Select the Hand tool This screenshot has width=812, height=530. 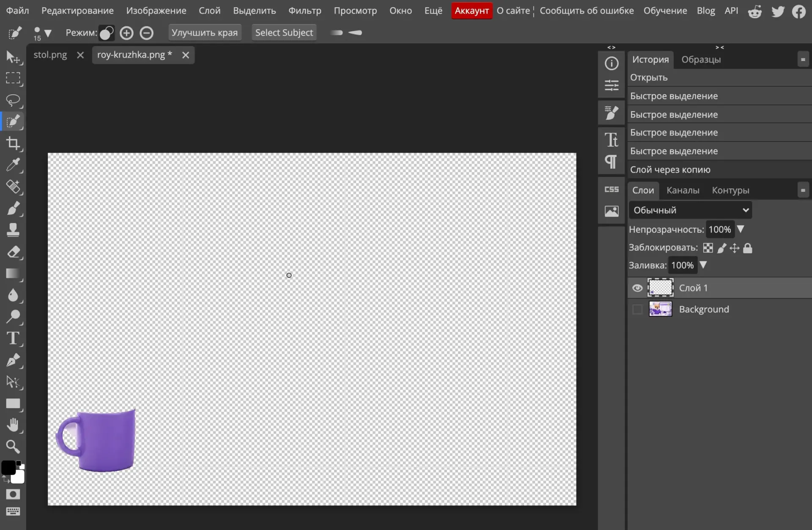13,425
